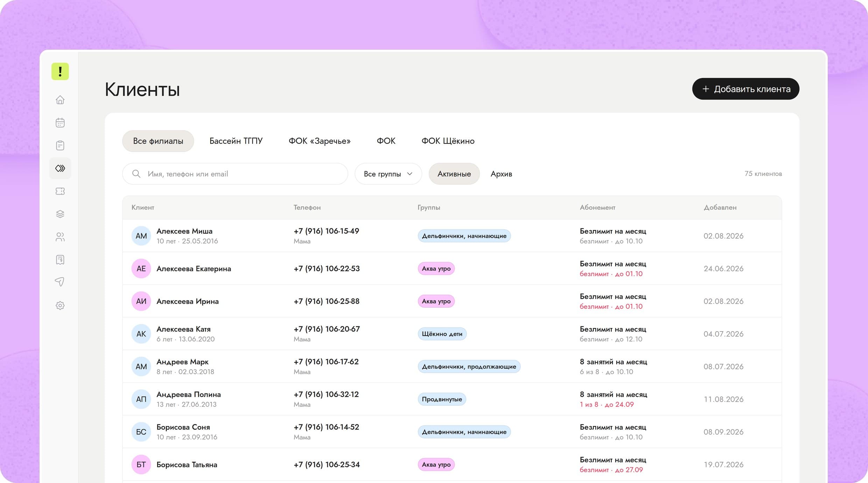Open client Андреев Марк
Viewport: 868px width, 483px height.
[182, 362]
